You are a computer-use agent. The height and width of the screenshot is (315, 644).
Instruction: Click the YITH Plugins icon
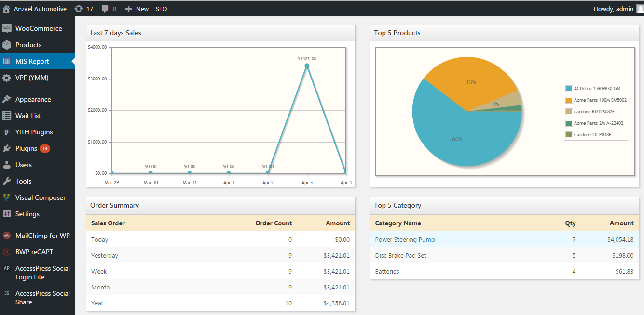[7, 132]
